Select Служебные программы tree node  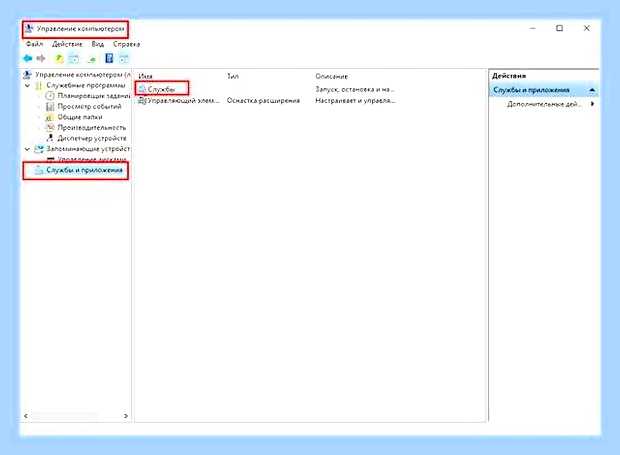(x=86, y=85)
